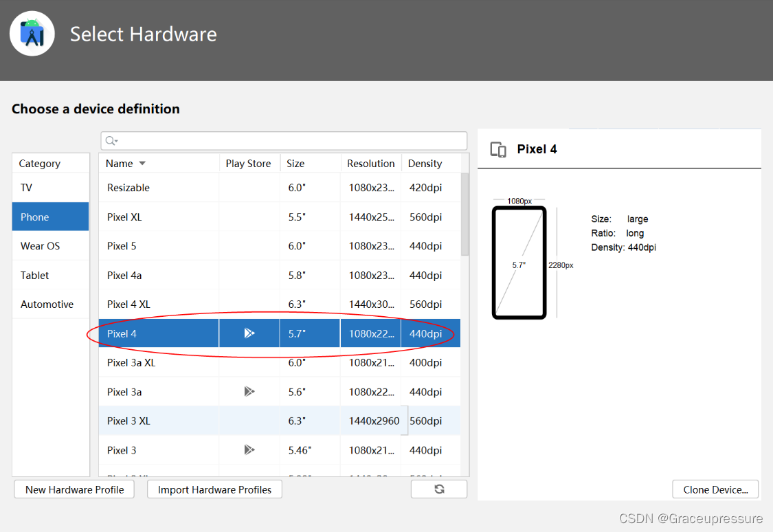Click the Play Store column header
The height and width of the screenshot is (532, 773).
(249, 163)
